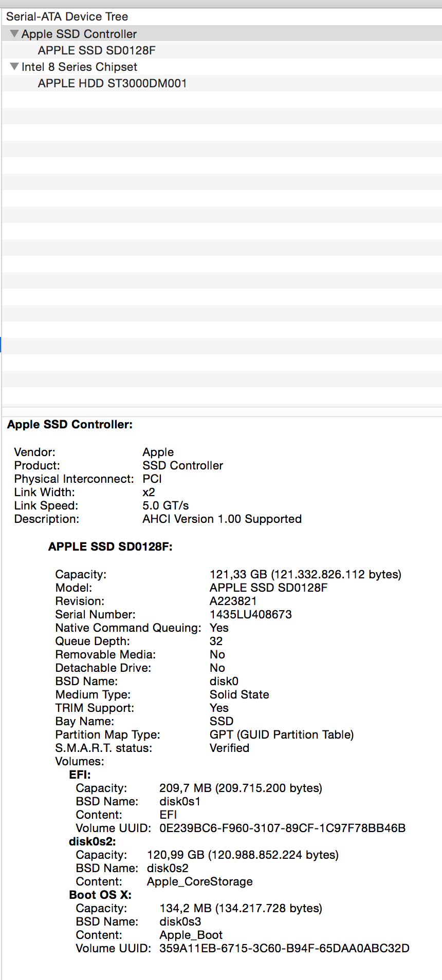Click the BSD Name value disk0s1
This screenshot has height=980, width=442.
(180, 802)
